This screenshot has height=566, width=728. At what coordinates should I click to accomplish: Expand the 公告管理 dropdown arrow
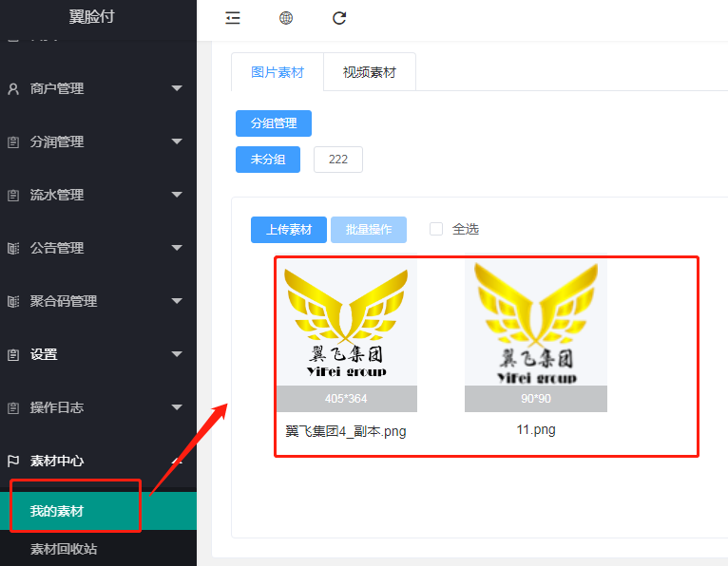pyautogui.click(x=177, y=248)
